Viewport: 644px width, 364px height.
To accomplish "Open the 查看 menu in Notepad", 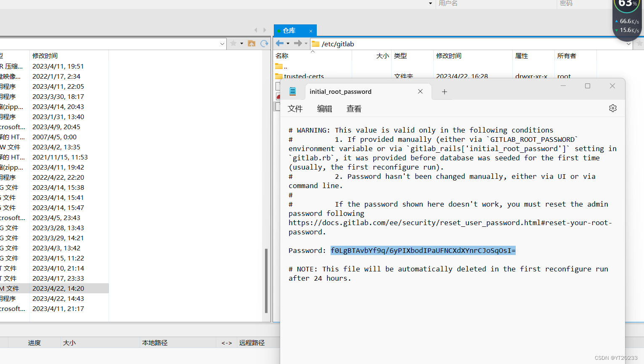I will coord(354,109).
